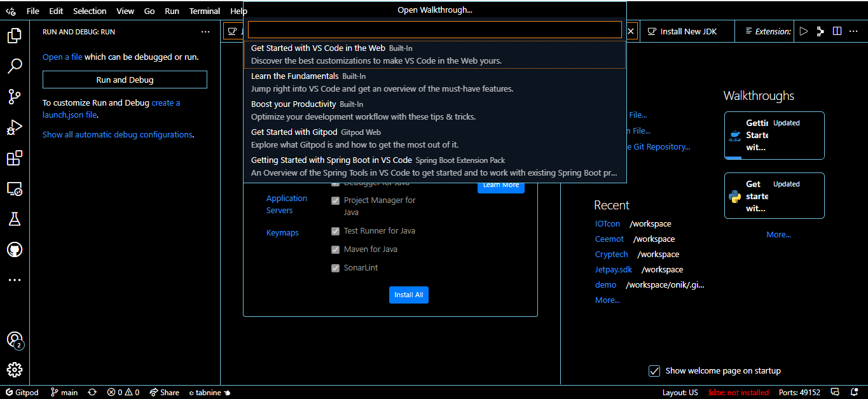Open the Keymaps link
This screenshot has height=399, width=868.
(x=282, y=233)
